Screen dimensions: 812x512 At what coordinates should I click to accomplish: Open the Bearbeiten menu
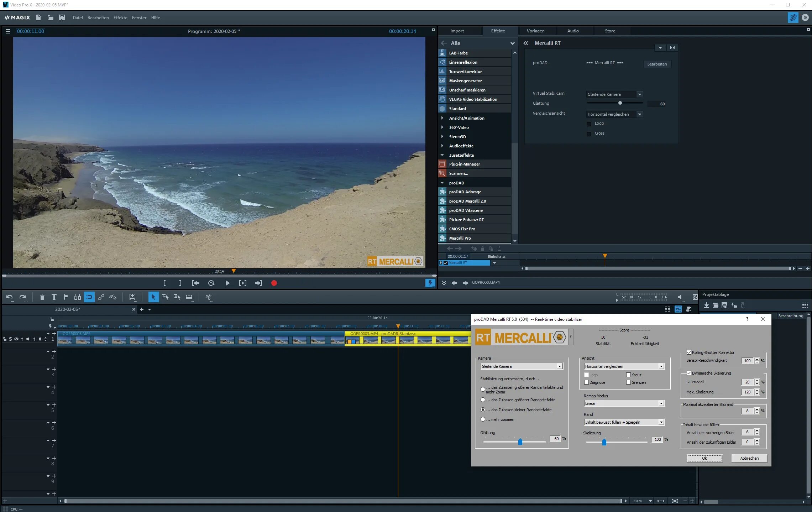tap(98, 18)
